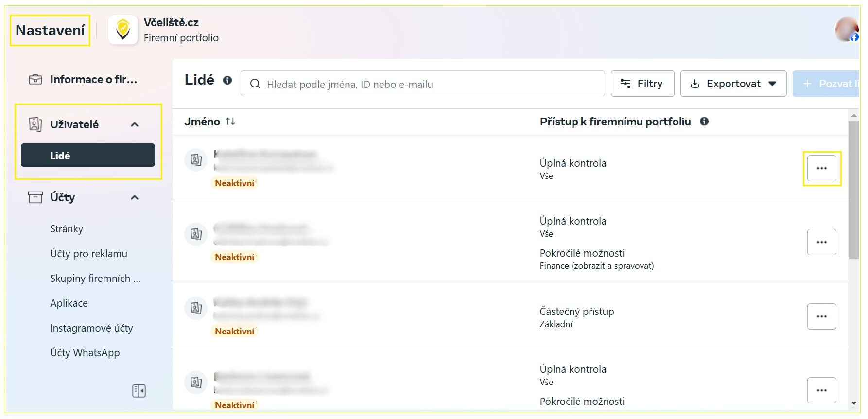Open Informace o firmě in sidebar
868x419 pixels.
(93, 79)
